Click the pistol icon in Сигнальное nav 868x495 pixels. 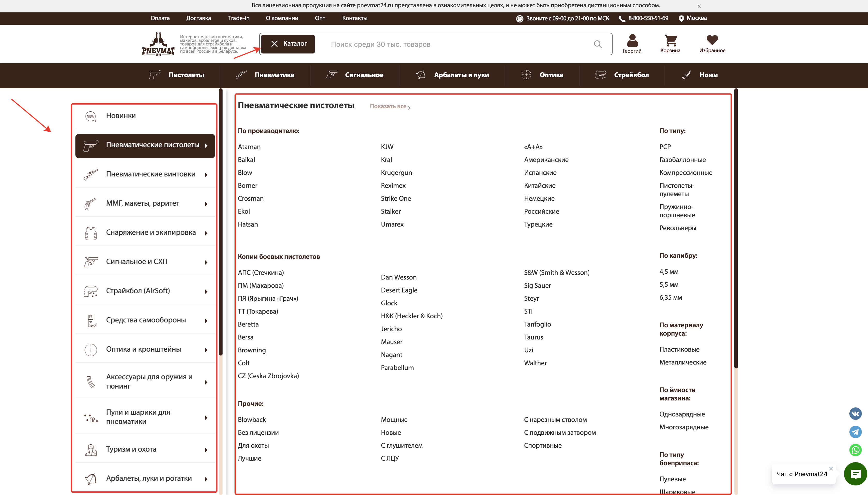point(332,75)
